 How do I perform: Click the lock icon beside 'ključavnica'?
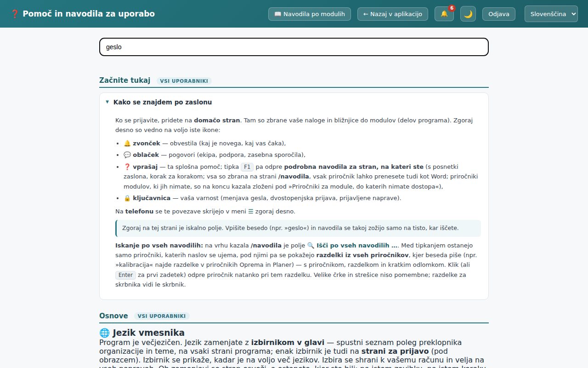pos(127,198)
